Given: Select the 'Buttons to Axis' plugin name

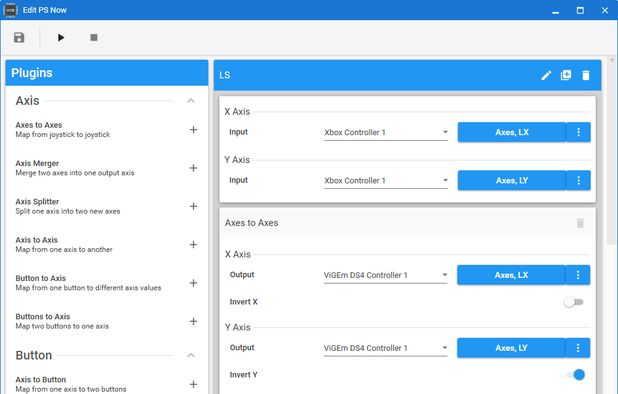Looking at the screenshot, I should tap(43, 316).
